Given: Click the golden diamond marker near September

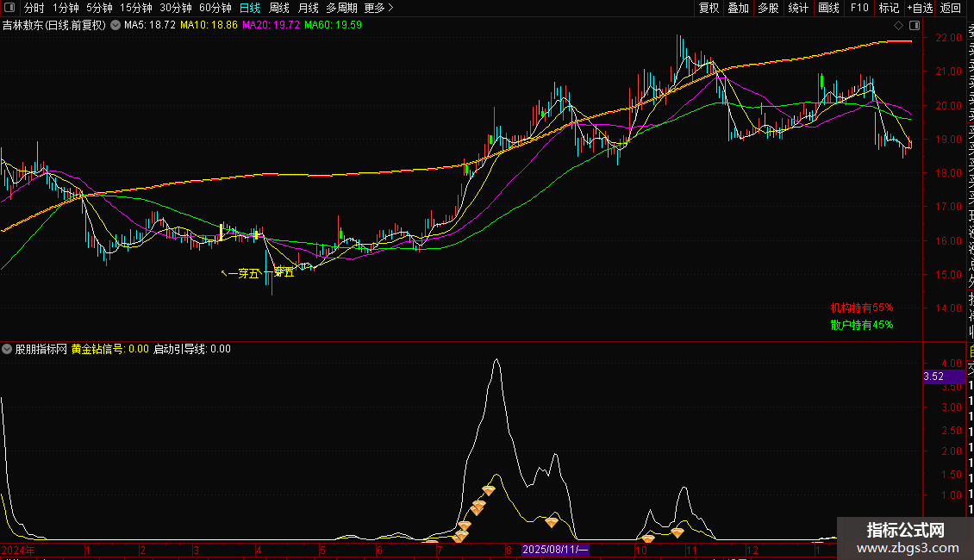Looking at the screenshot, I should 552,521.
